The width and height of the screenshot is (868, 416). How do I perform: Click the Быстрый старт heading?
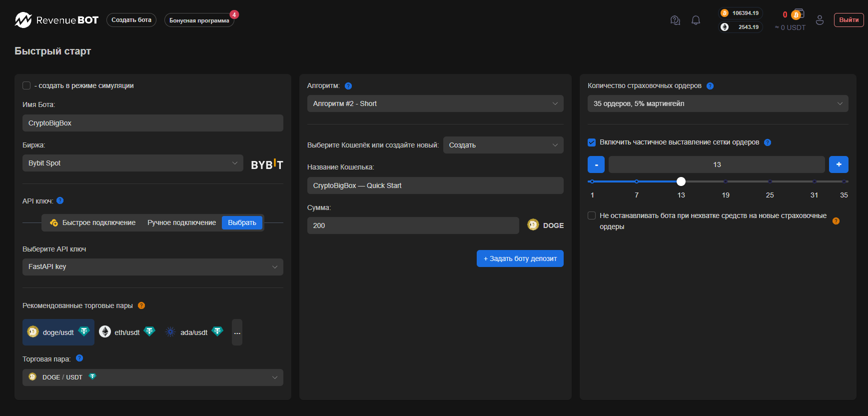pos(53,51)
